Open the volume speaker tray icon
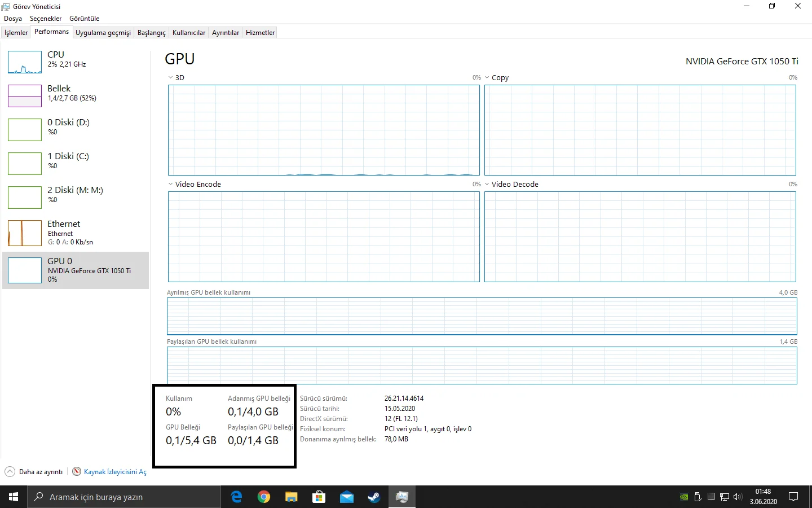Screen dimensions: 812x508 [x=738, y=497]
